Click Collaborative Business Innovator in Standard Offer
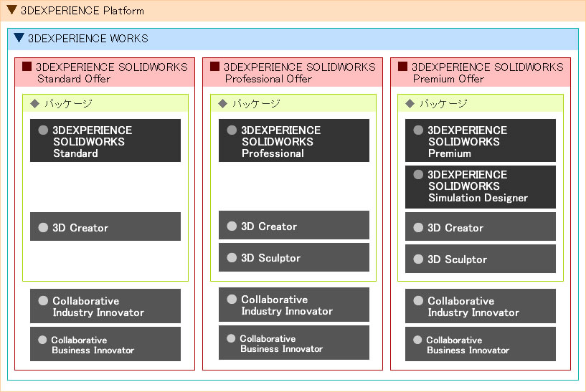 (105, 344)
